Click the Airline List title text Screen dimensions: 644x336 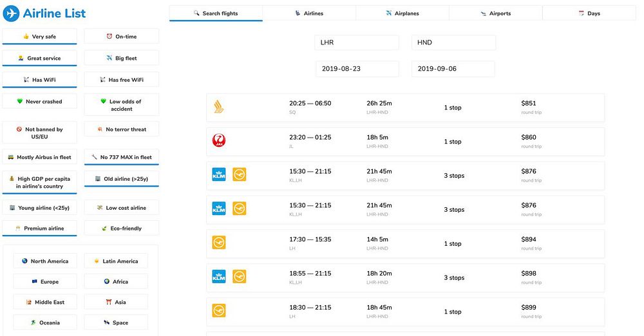coord(54,14)
